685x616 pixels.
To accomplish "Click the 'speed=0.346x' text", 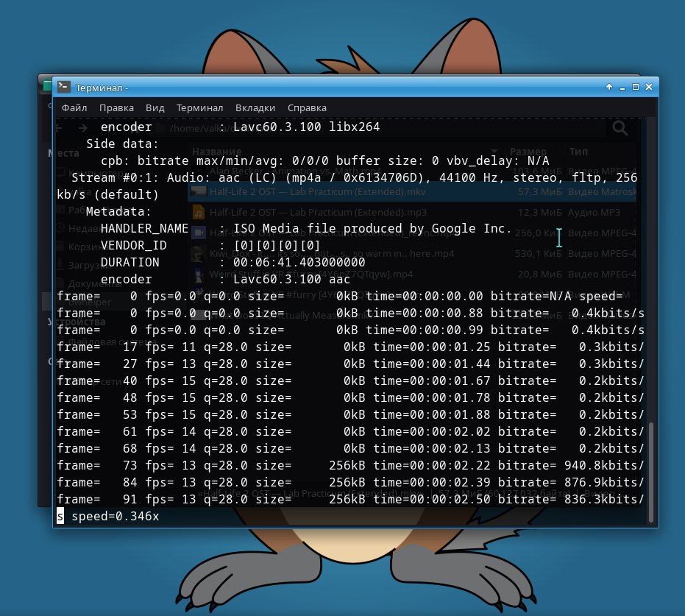I will 116,517.
